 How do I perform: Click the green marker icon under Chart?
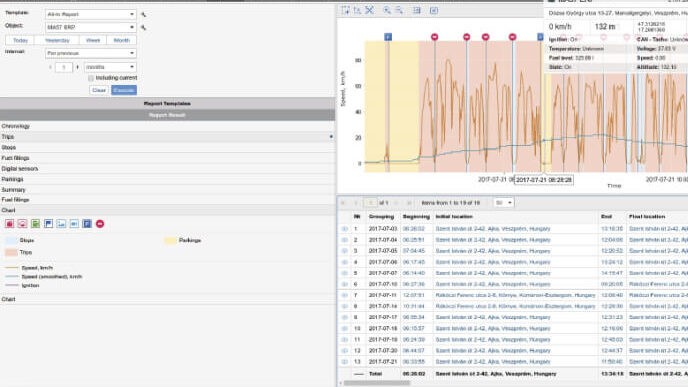[x=36, y=224]
